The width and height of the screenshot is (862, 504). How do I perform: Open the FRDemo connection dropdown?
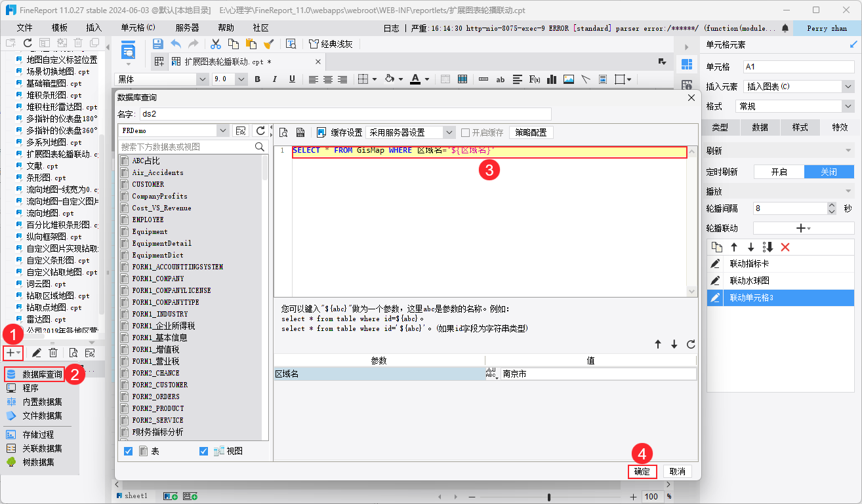(223, 131)
